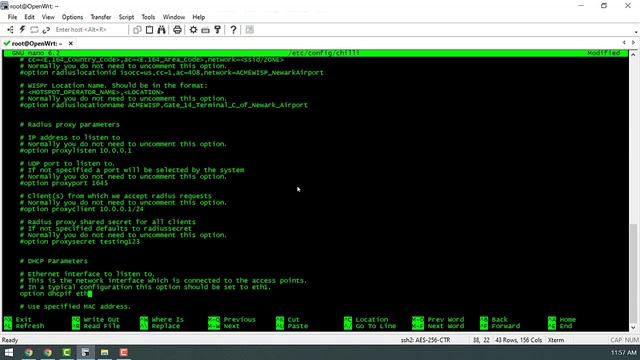Click the terminal scrollbar down arrow

[633, 328]
